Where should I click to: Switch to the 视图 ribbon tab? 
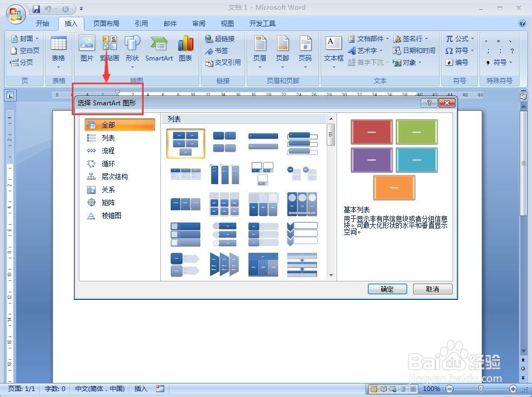point(227,23)
